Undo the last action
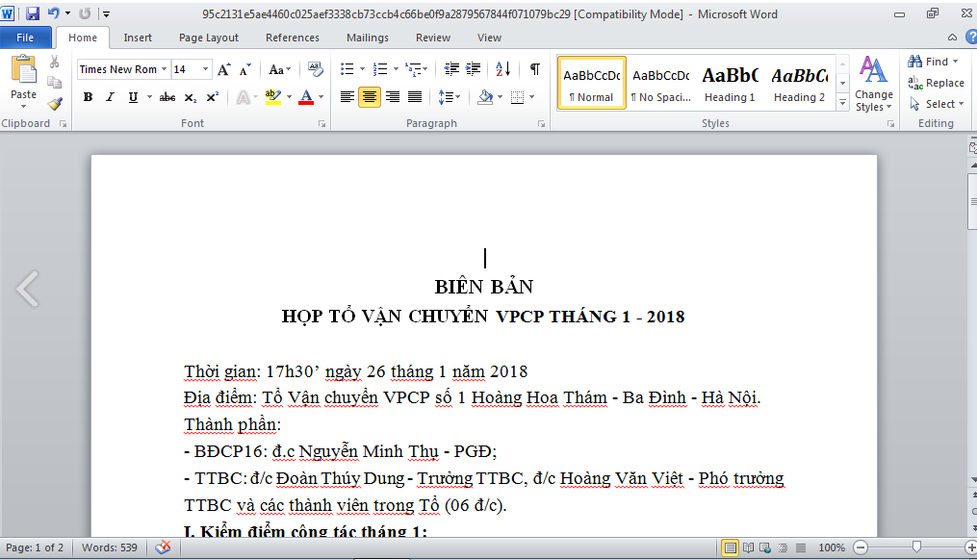The width and height of the screenshot is (977, 560). point(54,13)
